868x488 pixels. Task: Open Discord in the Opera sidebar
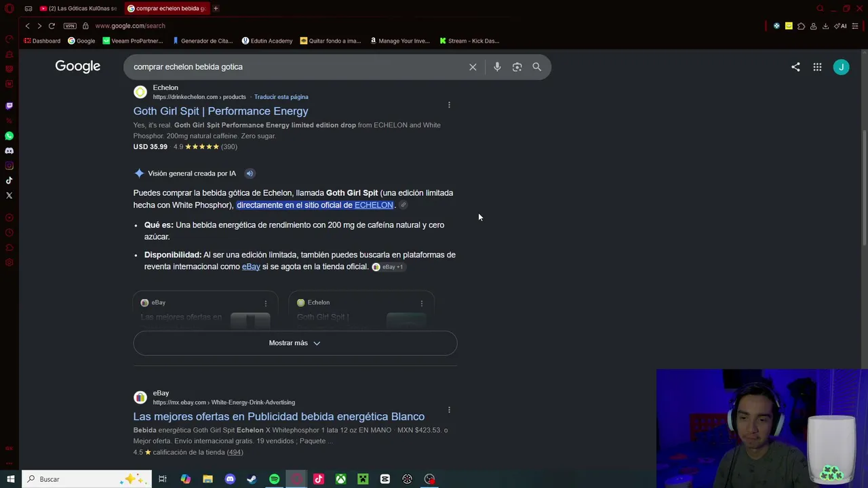tap(9, 150)
